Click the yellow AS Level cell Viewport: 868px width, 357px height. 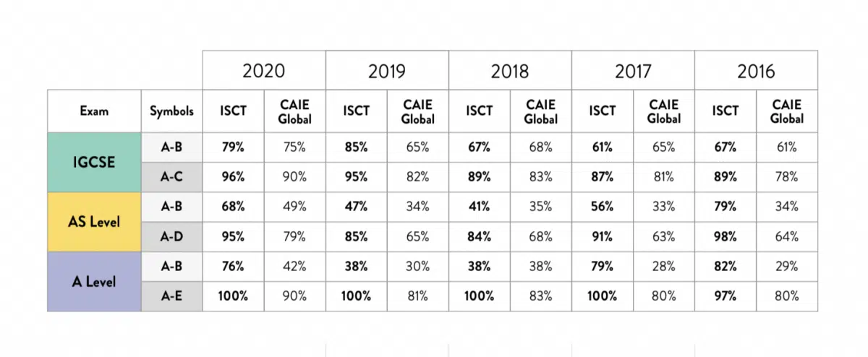click(95, 221)
